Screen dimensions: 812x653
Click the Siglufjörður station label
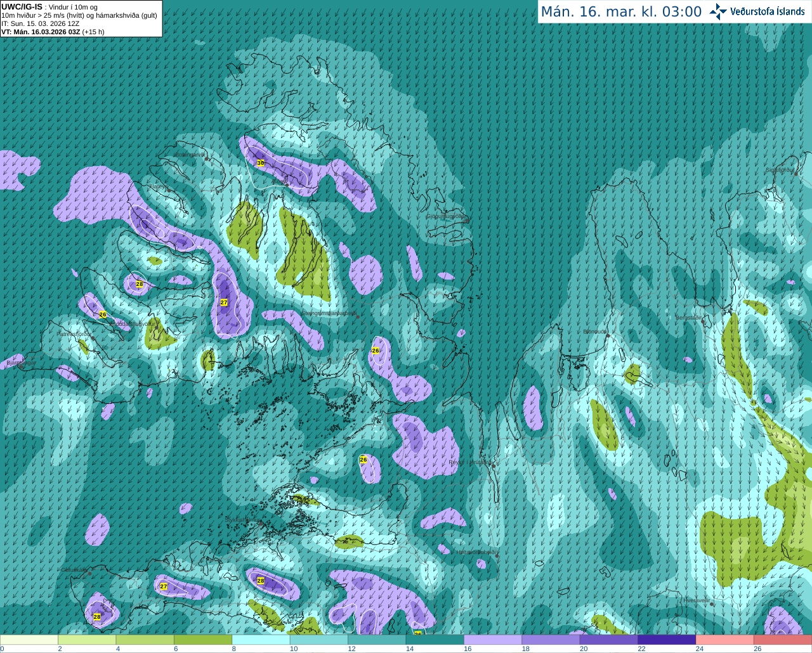click(780, 170)
